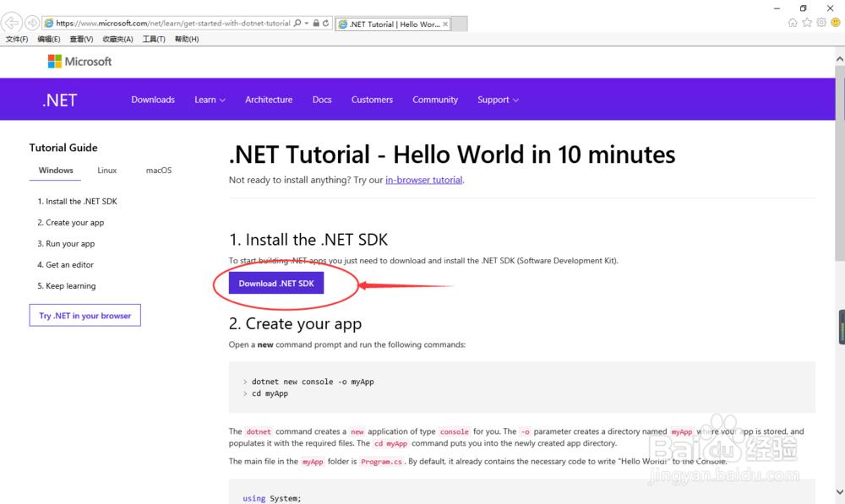The image size is (845, 504).
Task: Click the .NET logo in purple bar
Action: pyautogui.click(x=60, y=100)
